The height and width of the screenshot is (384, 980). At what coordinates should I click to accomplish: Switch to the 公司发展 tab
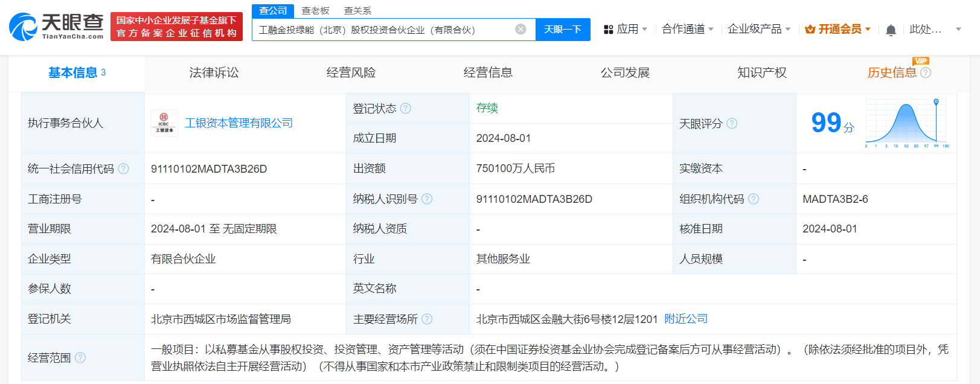tap(625, 72)
